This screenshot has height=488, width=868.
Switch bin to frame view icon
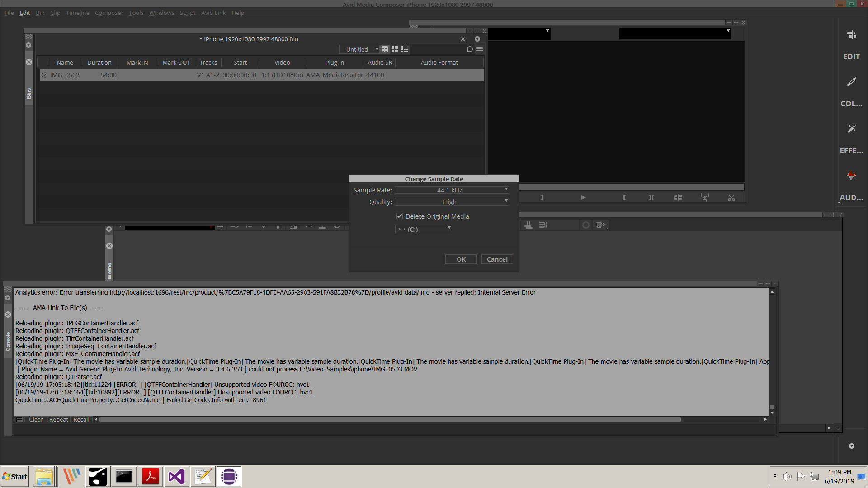click(x=395, y=49)
